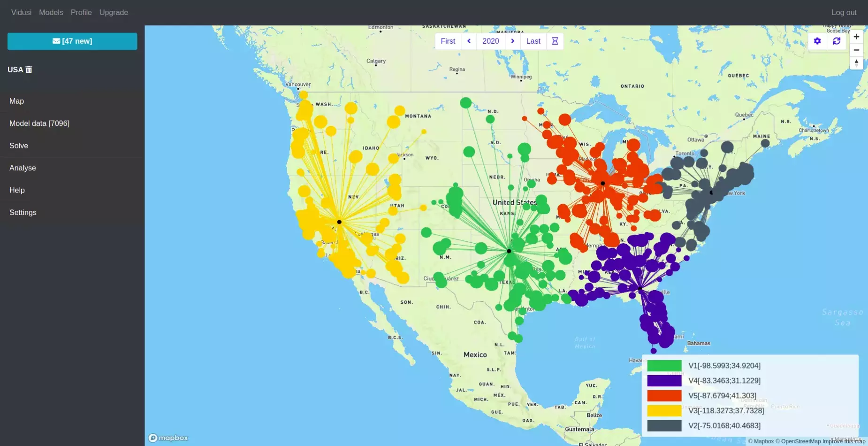The width and height of the screenshot is (868, 446).
Task: Go to next period with right chevron
Action: [513, 41]
